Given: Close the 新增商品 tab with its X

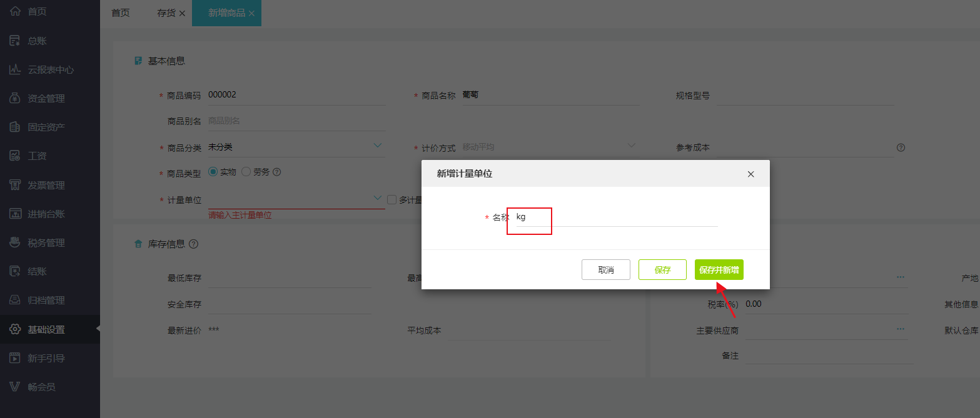Looking at the screenshot, I should 251,13.
